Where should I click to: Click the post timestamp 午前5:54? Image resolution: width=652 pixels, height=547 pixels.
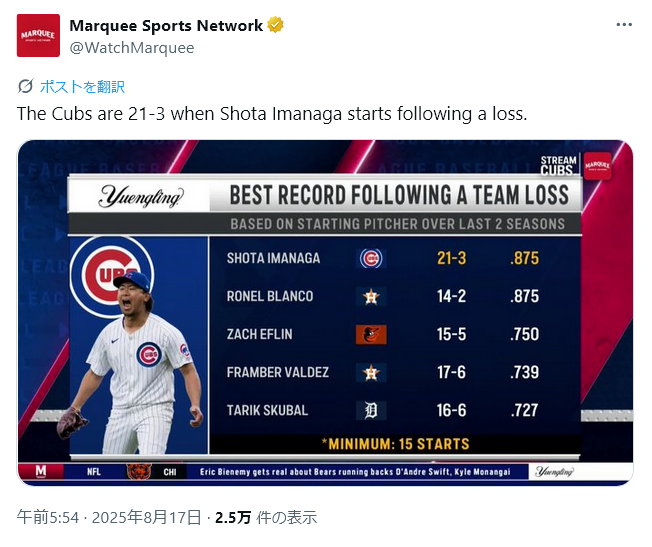(x=48, y=517)
